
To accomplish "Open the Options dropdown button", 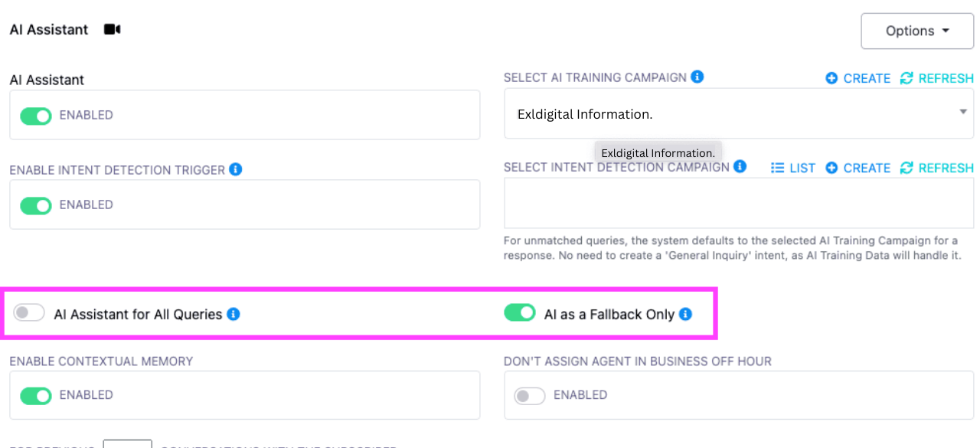I will coord(917,31).
